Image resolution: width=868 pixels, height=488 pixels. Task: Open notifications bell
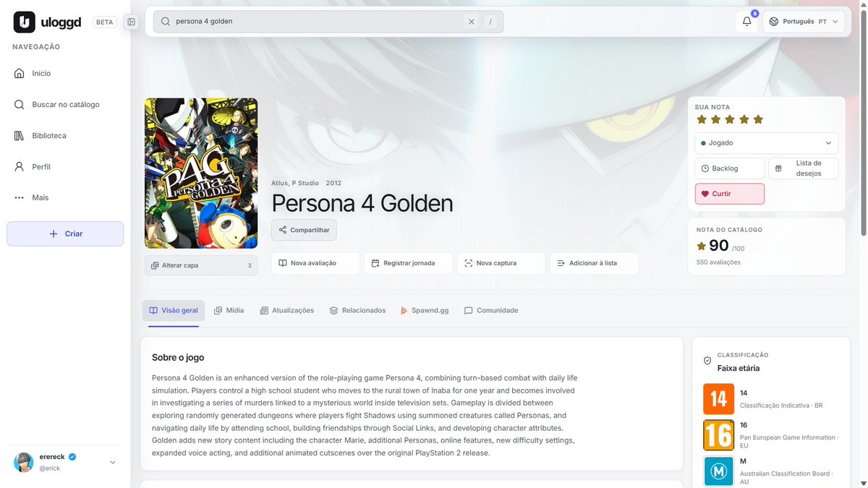coord(746,22)
